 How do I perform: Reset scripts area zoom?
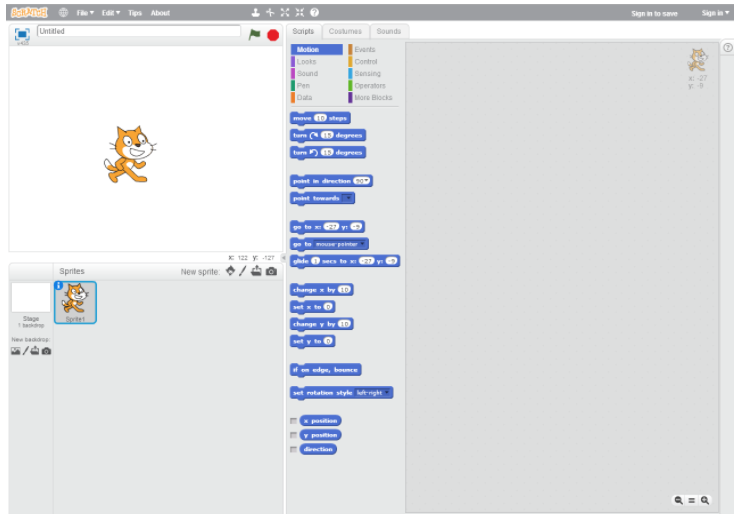click(691, 500)
